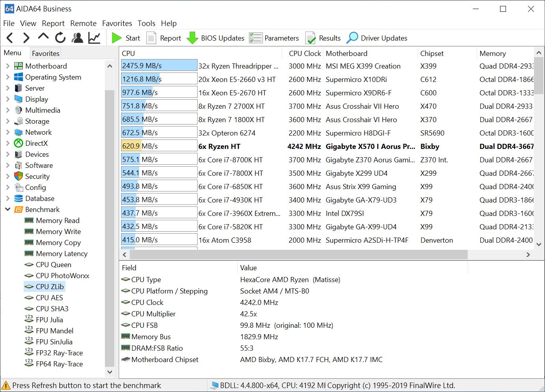Switch to the Favorites tab
The image size is (545, 392).
click(x=45, y=53)
